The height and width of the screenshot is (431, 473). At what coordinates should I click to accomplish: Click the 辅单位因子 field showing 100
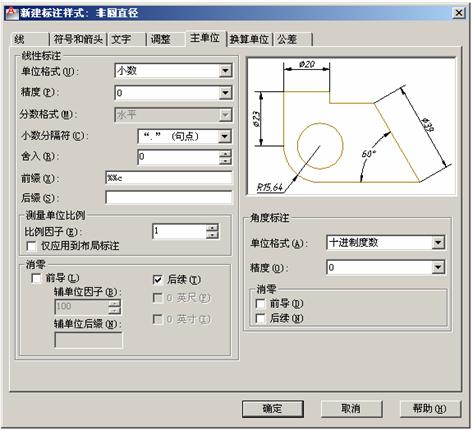[82, 307]
